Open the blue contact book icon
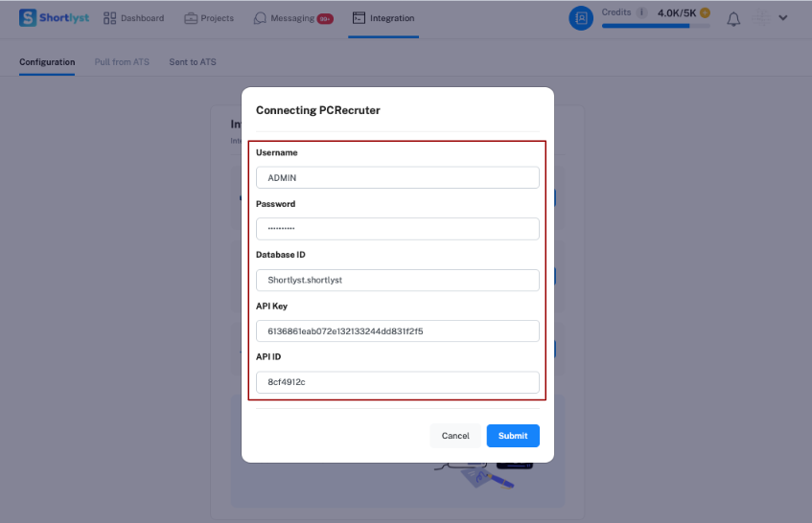Screen dimensions: 812x523 [x=581, y=18]
